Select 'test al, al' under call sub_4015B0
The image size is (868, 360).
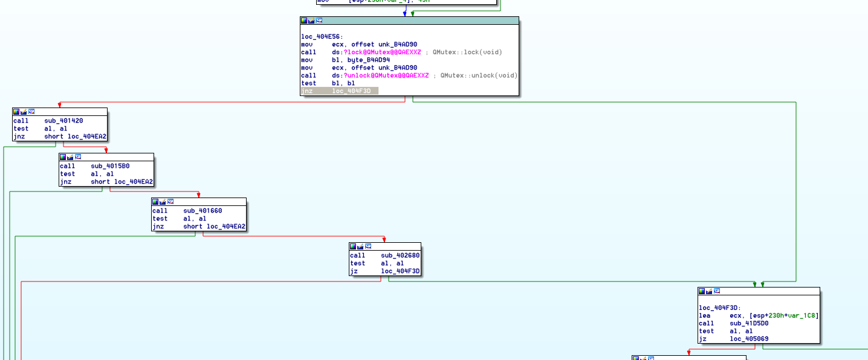[x=87, y=174]
